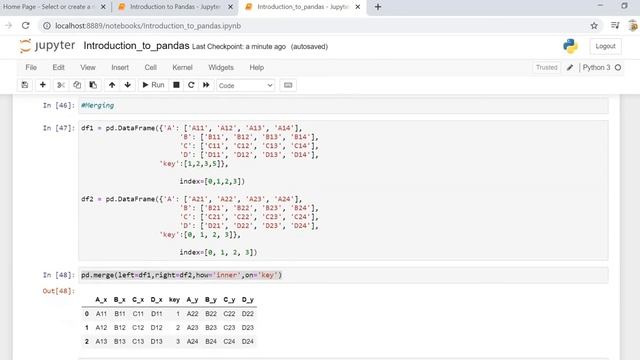
Task: Run the selected cell
Action: click(x=153, y=85)
